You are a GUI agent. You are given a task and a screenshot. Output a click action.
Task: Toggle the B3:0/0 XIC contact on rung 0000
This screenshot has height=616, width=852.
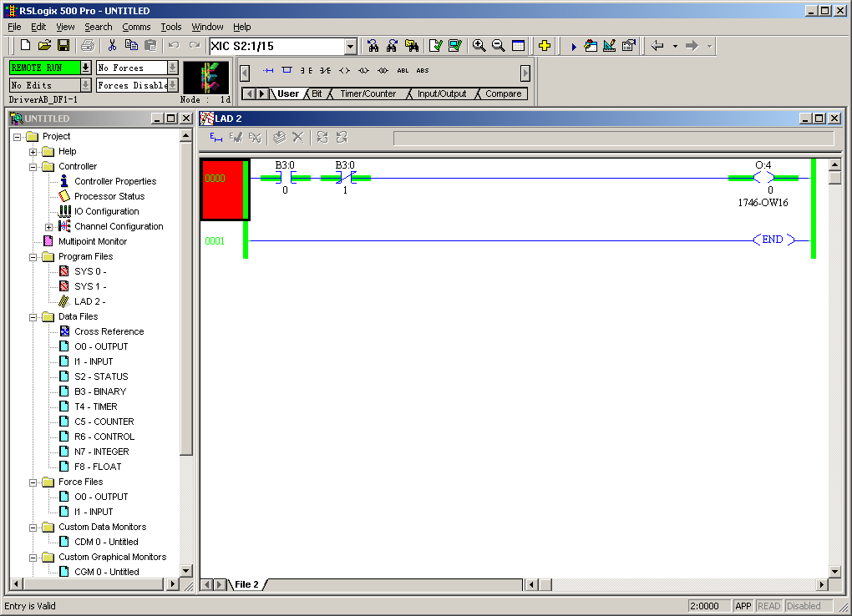point(284,178)
